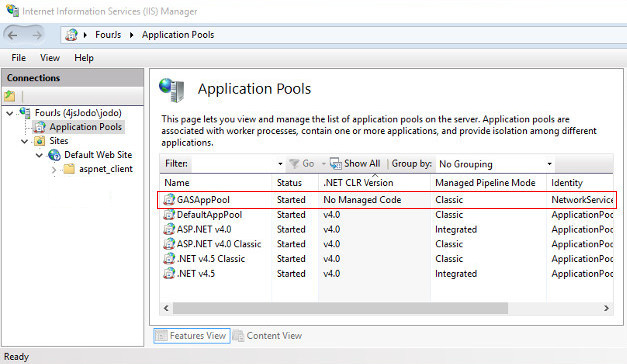Image resolution: width=627 pixels, height=364 pixels.
Task: Click the NetworkService identity cell
Action: (582, 200)
